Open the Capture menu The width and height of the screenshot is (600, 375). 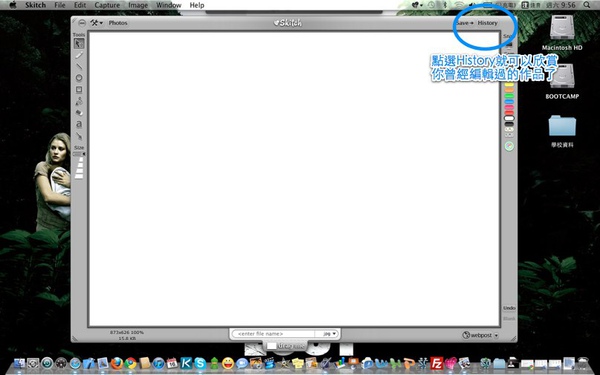(107, 5)
